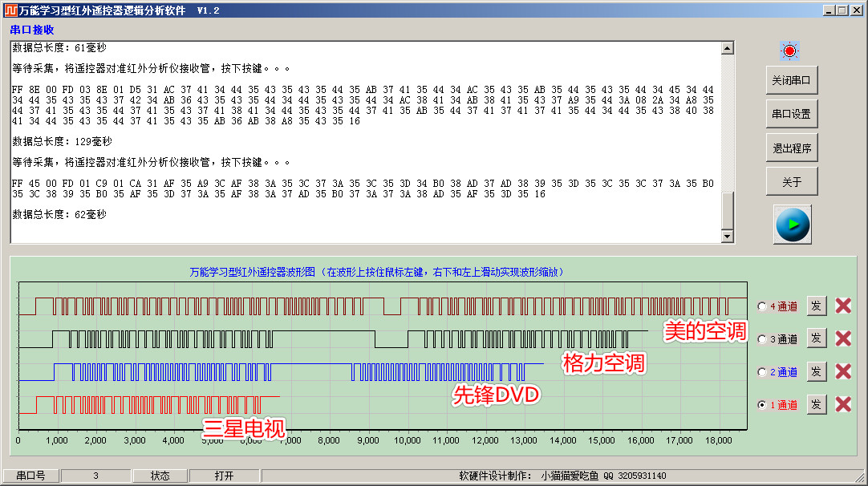
Task: Delete channel 4 waveform with red X
Action: (843, 306)
